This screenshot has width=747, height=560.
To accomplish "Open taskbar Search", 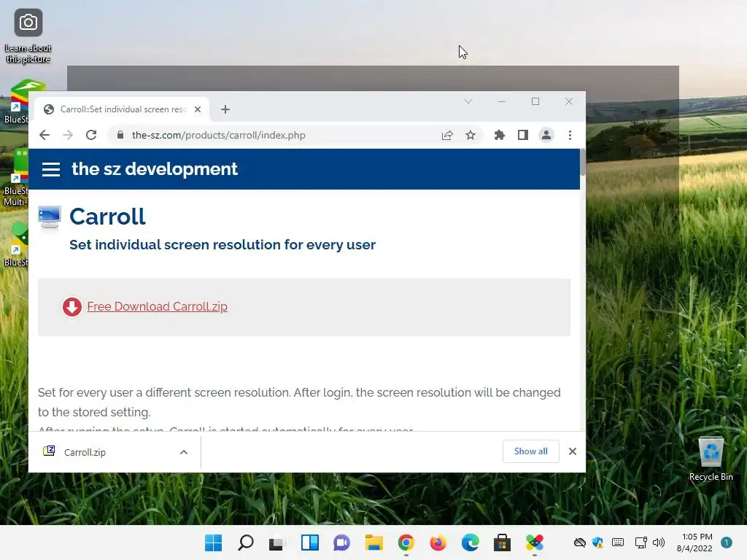I will point(246,542).
